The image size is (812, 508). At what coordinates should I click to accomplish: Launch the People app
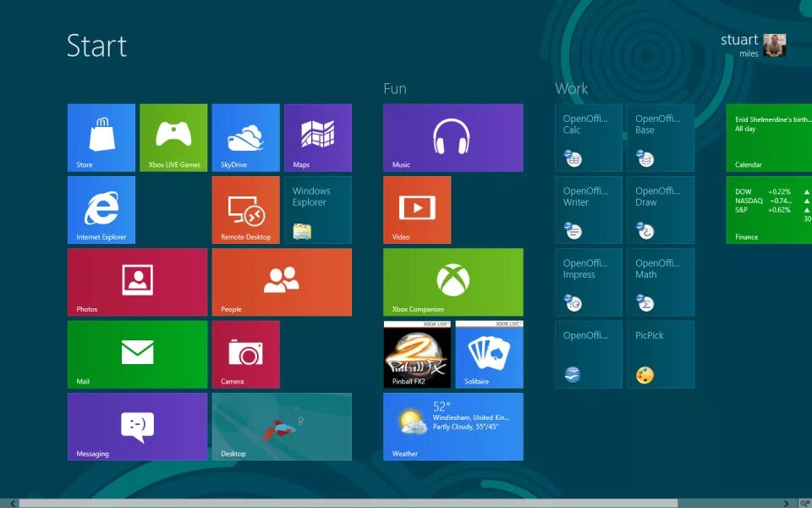click(x=281, y=282)
